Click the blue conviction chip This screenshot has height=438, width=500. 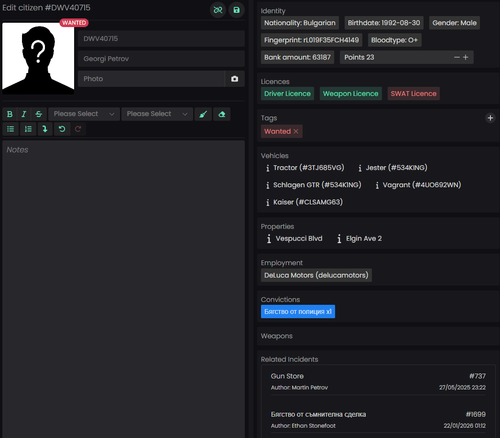(x=298, y=312)
